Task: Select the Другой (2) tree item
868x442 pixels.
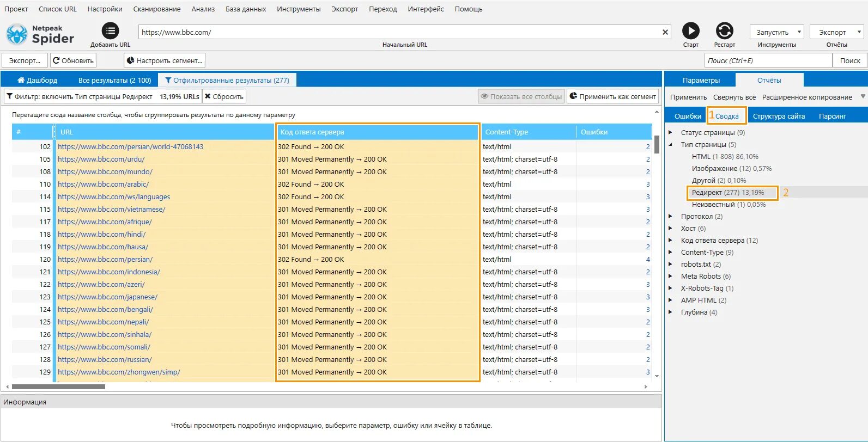Action: [x=719, y=180]
